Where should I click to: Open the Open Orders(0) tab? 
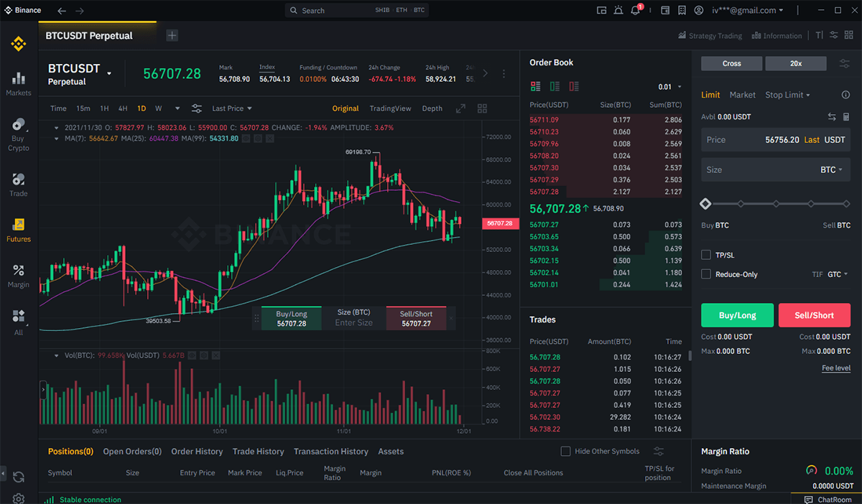(132, 452)
